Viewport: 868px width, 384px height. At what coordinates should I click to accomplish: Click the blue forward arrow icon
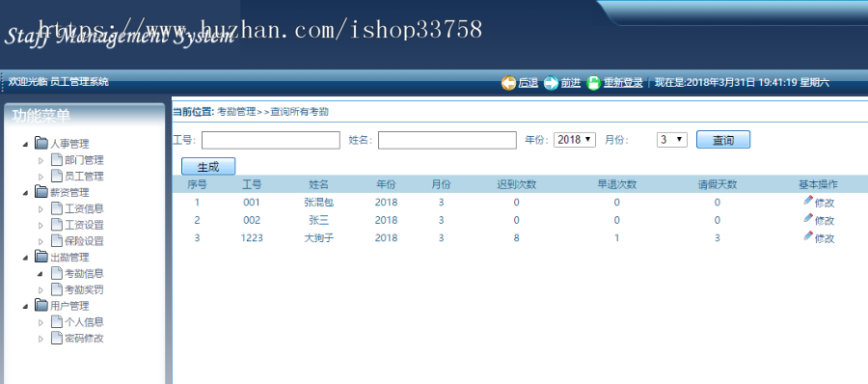pos(551,83)
